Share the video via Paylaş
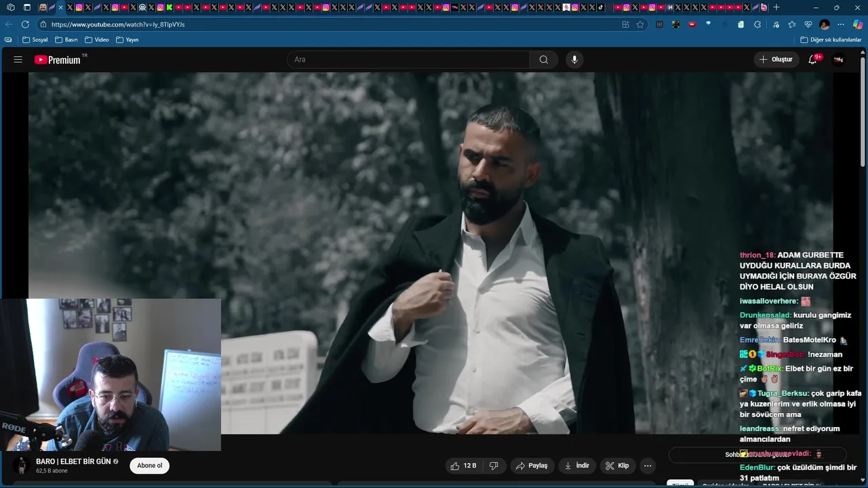This screenshot has height=488, width=868. point(531,466)
